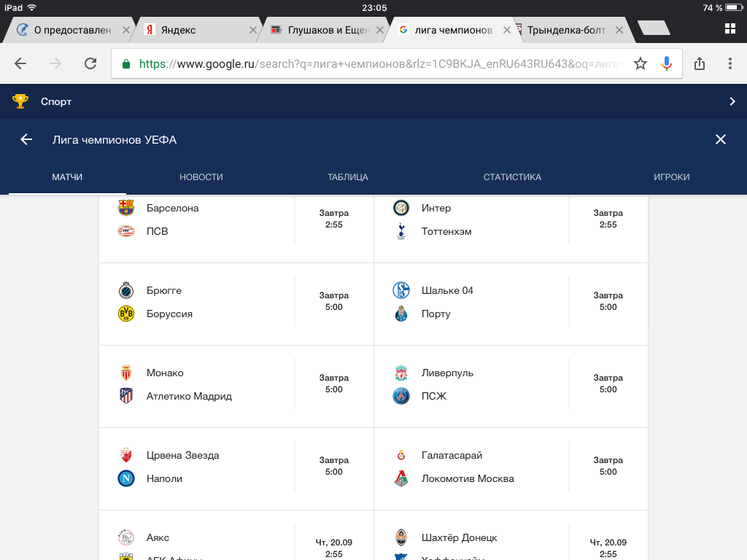Open a new tab with the blank tab button
This screenshot has height=560, width=747.
coord(654,28)
